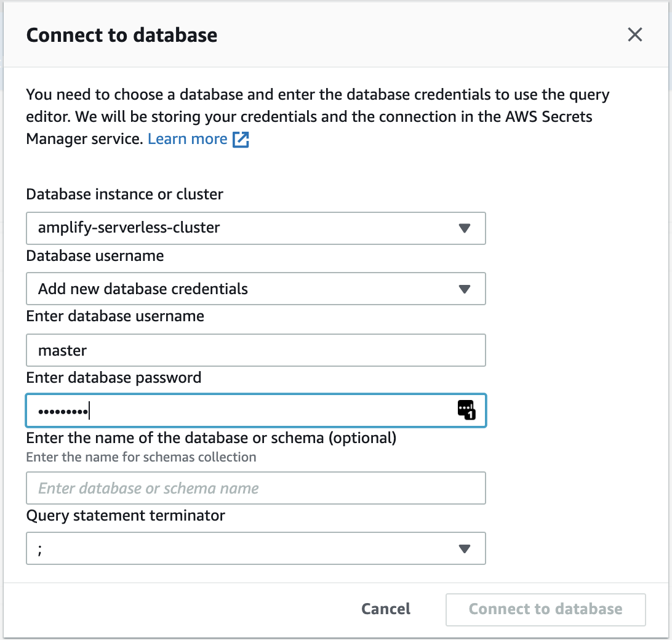Image resolution: width=672 pixels, height=640 pixels.
Task: Focus the username field containing master
Action: (x=256, y=350)
